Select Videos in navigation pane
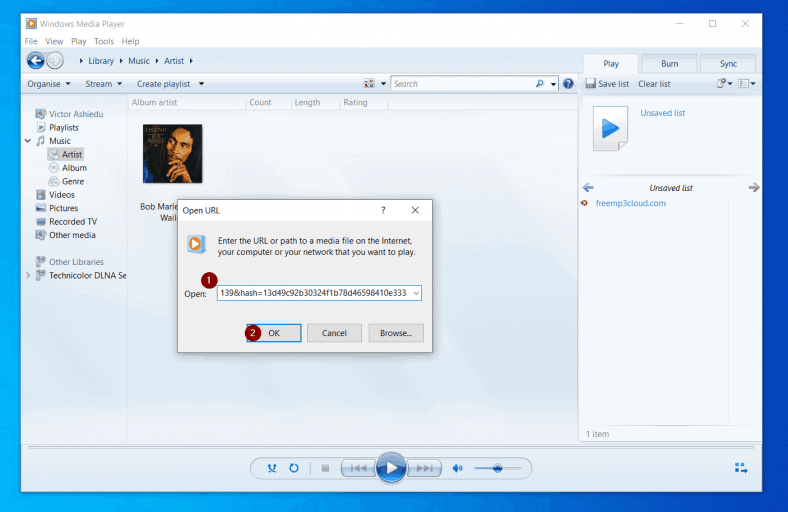This screenshot has width=788, height=512. click(x=55, y=194)
